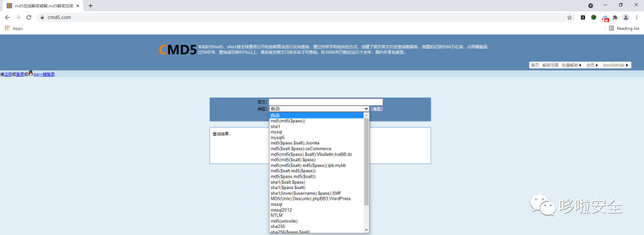Open a new browser tab
Image resolution: width=644 pixels, height=235 pixels.
click(91, 6)
